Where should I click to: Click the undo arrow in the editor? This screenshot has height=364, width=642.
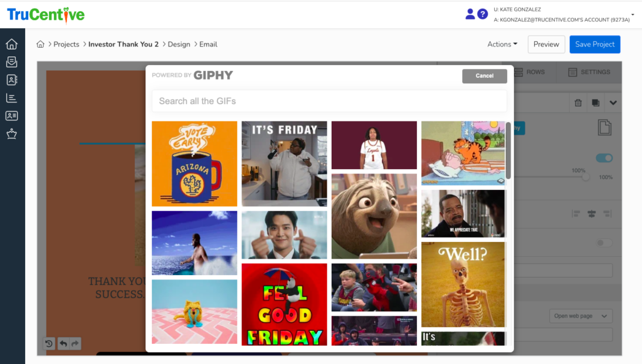click(63, 343)
